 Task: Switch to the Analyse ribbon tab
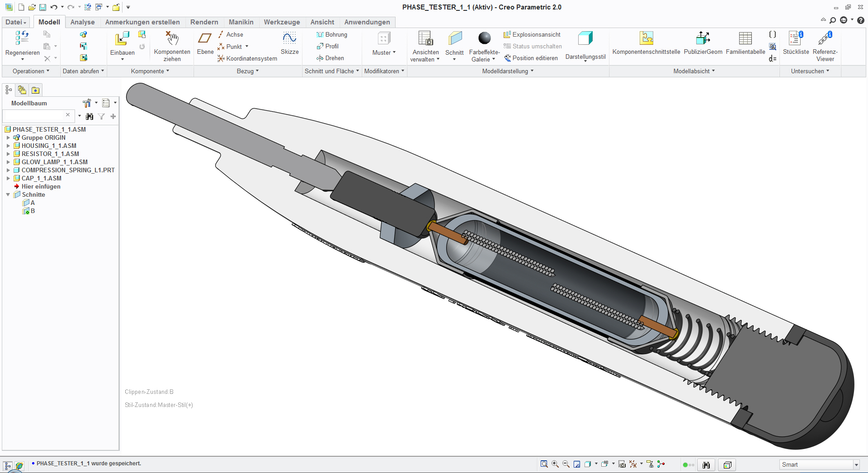[82, 22]
